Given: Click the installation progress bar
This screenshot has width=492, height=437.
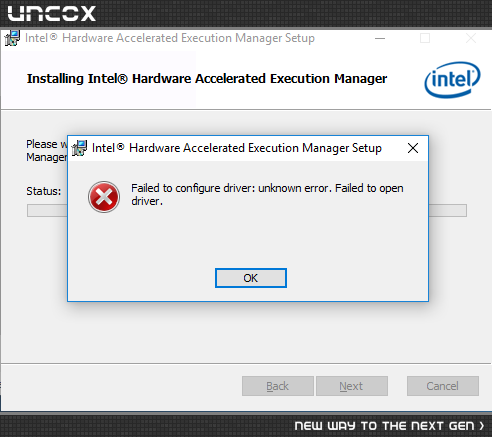Looking at the screenshot, I should click(x=247, y=211).
